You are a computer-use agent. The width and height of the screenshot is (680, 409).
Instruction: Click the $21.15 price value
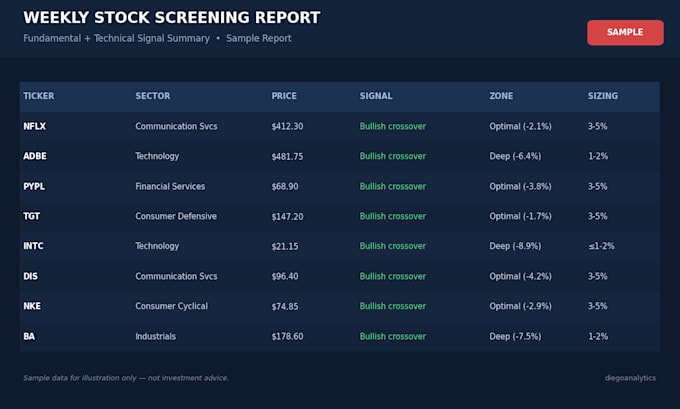285,246
